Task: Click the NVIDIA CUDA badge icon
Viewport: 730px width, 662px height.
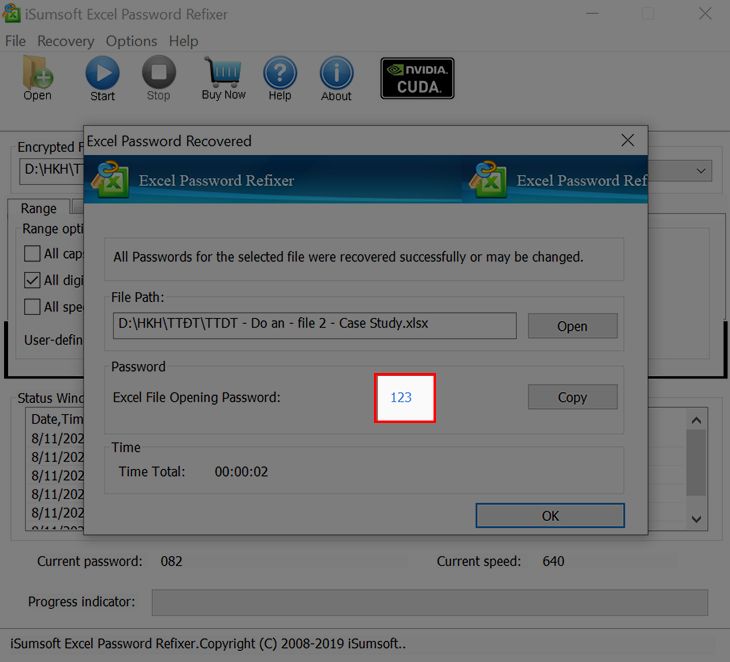Action: pyautogui.click(x=417, y=78)
